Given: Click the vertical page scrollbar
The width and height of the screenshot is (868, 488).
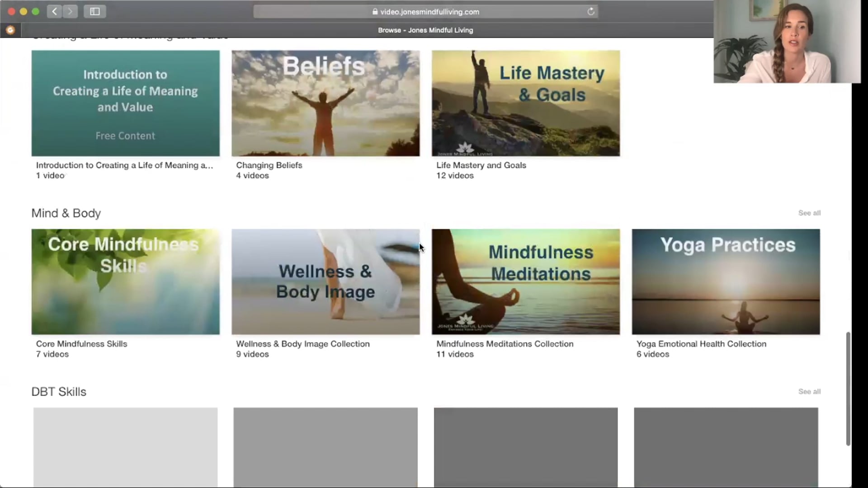Looking at the screenshot, I should tap(848, 389).
